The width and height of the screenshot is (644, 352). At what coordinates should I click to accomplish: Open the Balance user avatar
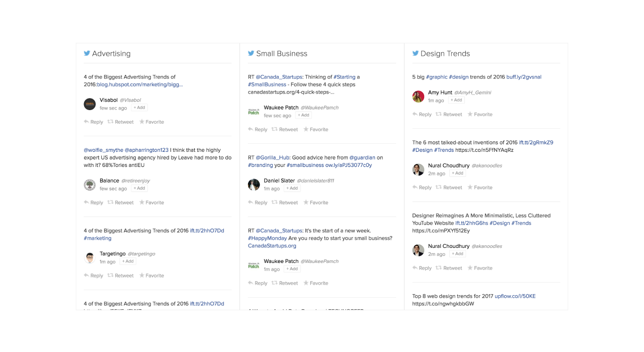(90, 185)
